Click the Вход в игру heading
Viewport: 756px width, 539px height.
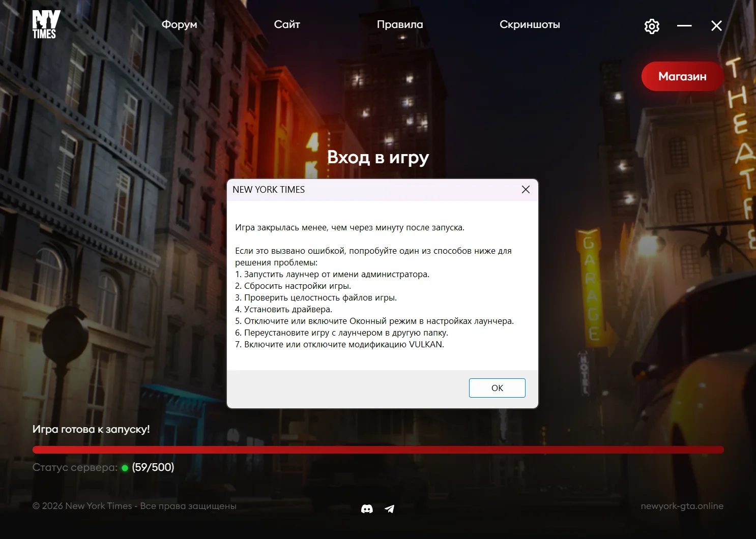pyautogui.click(x=378, y=157)
